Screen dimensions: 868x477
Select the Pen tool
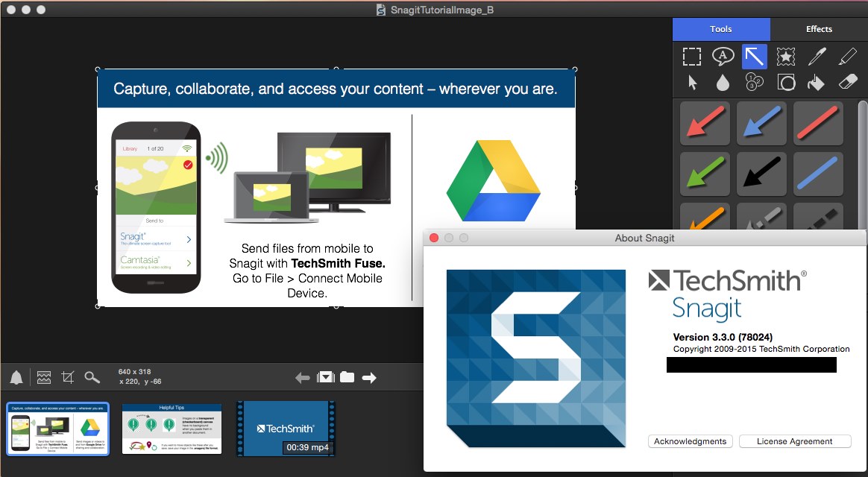(817, 57)
